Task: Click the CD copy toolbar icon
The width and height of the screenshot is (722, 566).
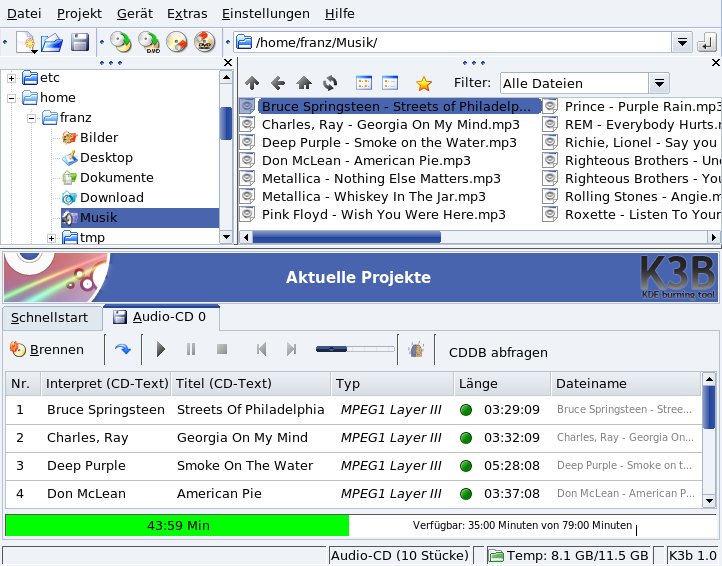Action: (x=121, y=42)
